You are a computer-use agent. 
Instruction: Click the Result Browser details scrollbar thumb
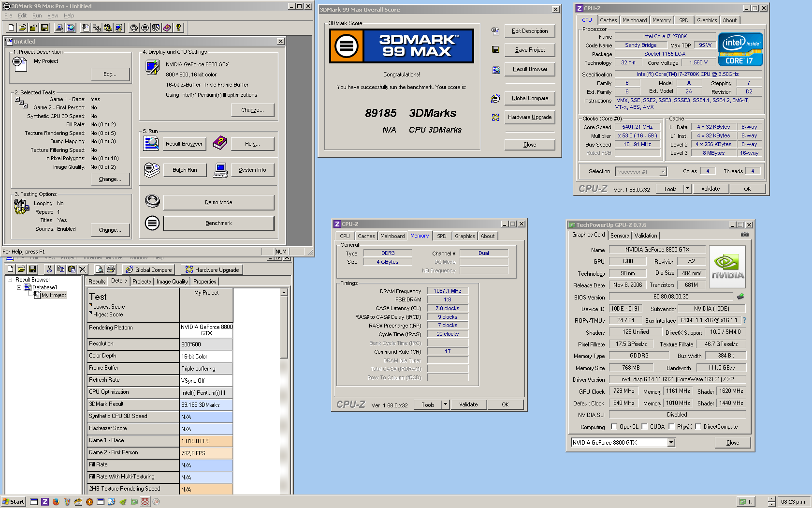tap(284, 327)
